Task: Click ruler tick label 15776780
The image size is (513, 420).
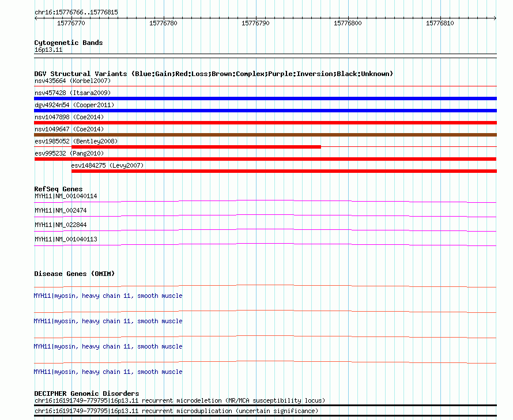Action: click(x=163, y=23)
